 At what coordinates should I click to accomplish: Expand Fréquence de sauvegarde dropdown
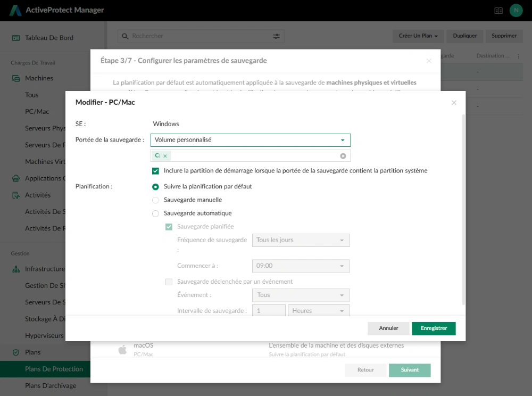coord(301,240)
